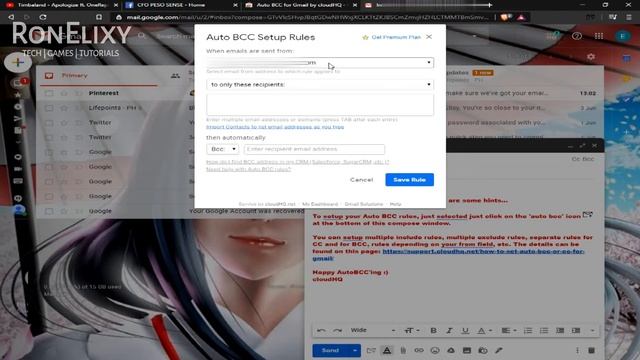The image size is (640, 360).
Task: Select checkbox for Pinterest email
Action: click(x=49, y=93)
